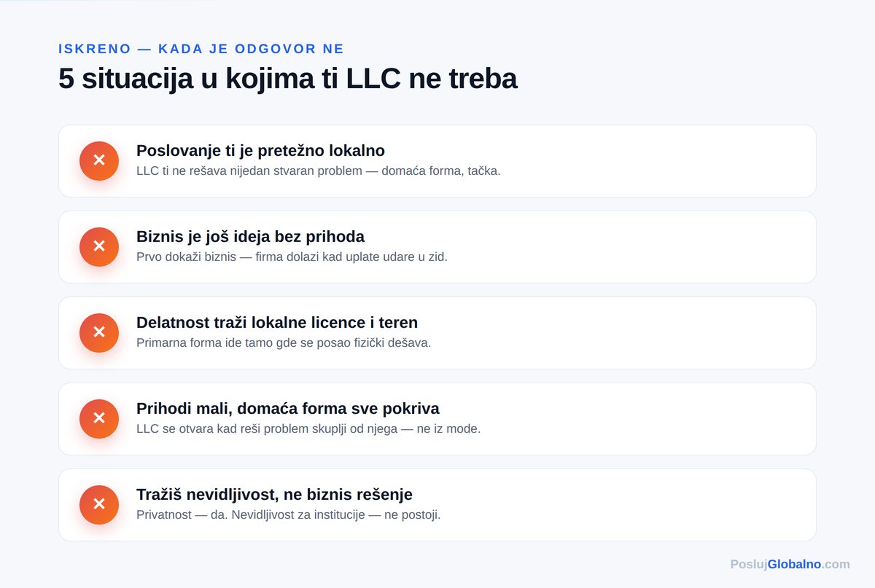Click the X icon beside 'Biznis je još ideja bez prihoda'

click(x=99, y=247)
